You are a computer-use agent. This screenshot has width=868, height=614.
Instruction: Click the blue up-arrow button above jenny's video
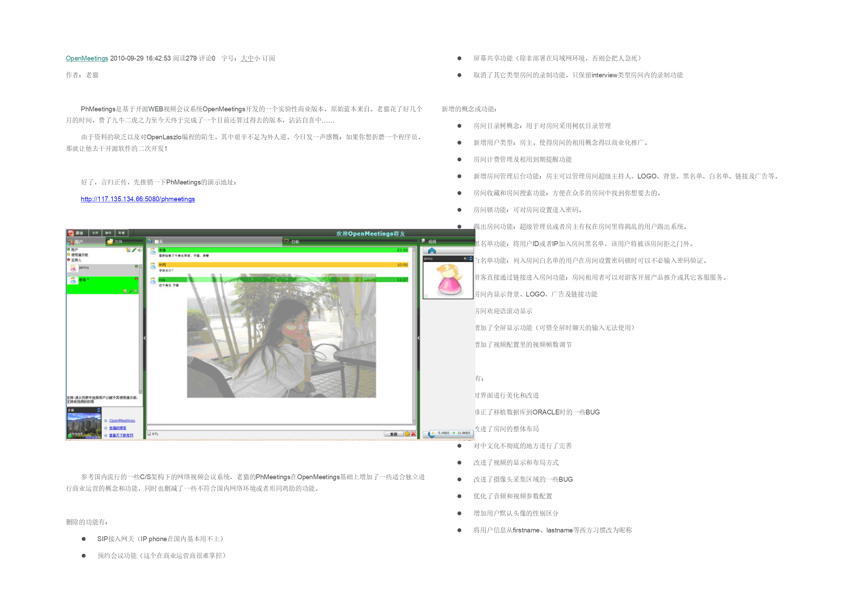pos(432,251)
